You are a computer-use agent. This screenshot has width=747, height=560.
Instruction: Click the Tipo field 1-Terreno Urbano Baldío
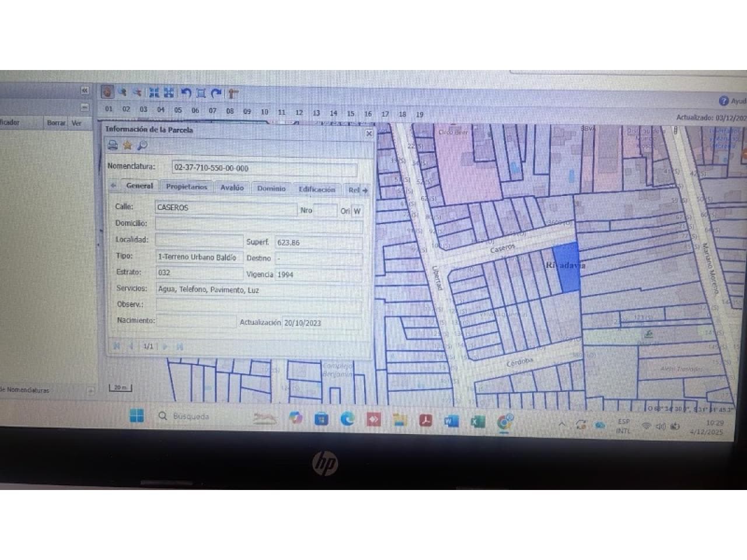tap(199, 257)
